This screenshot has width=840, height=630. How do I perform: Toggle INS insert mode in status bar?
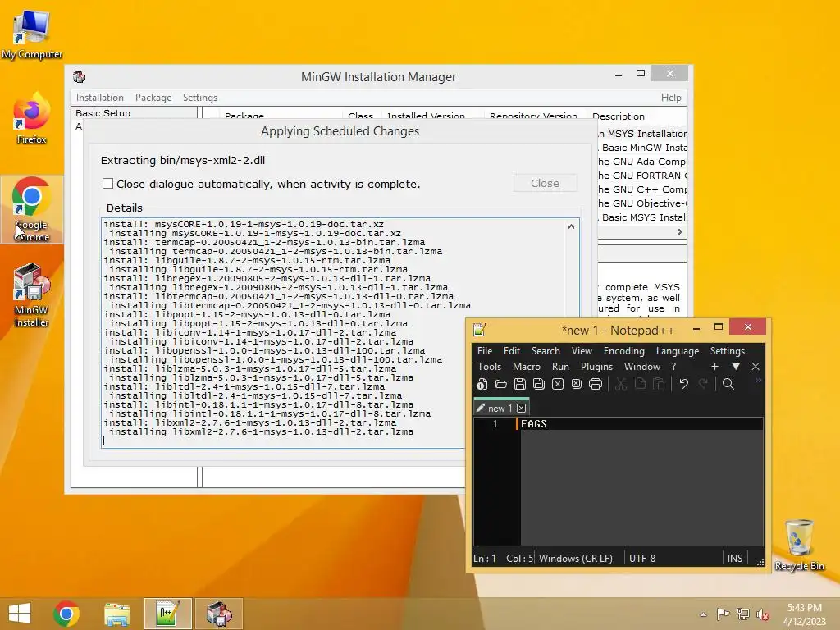(734, 558)
